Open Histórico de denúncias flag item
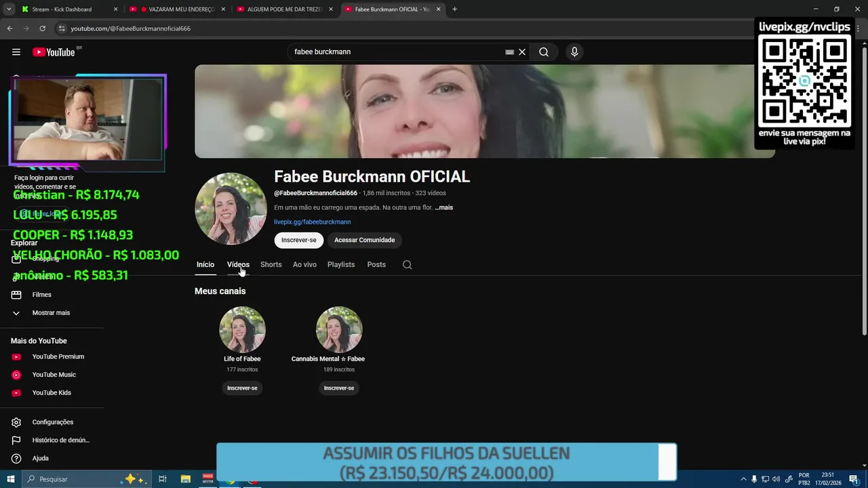 52,441
